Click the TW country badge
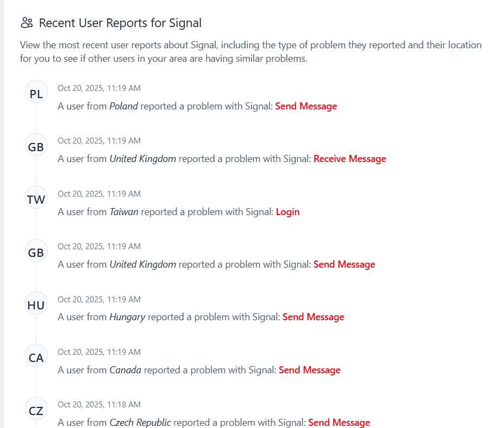The height and width of the screenshot is (428, 504). click(x=36, y=199)
